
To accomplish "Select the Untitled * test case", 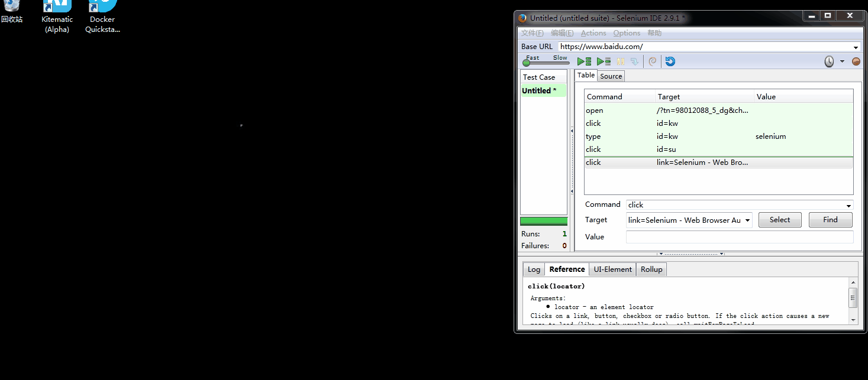I will 543,90.
